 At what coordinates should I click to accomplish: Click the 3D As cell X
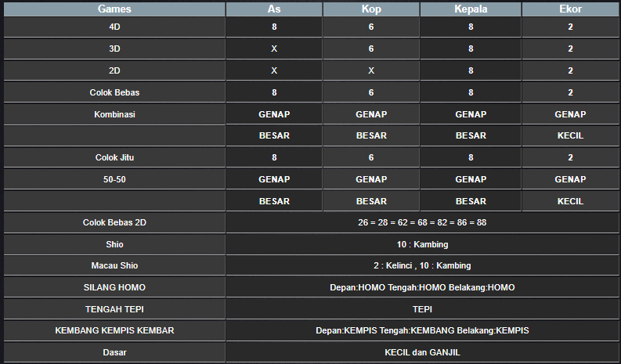coord(274,49)
